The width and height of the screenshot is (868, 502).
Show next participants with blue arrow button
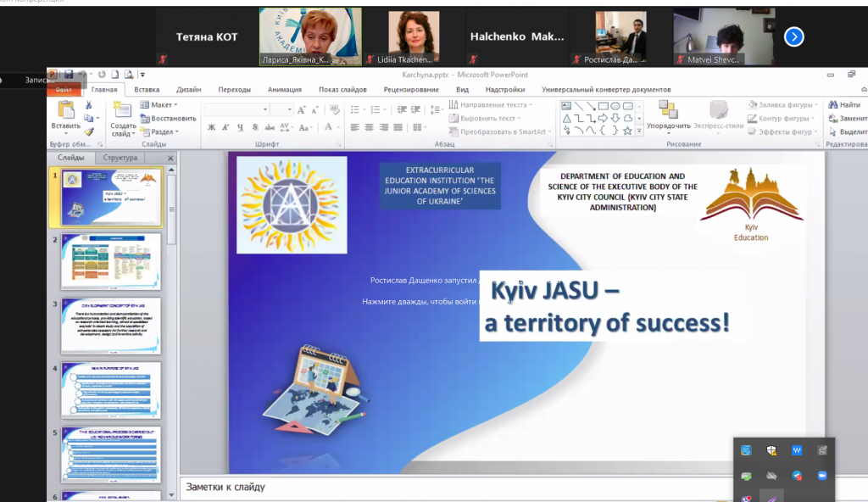(793, 36)
